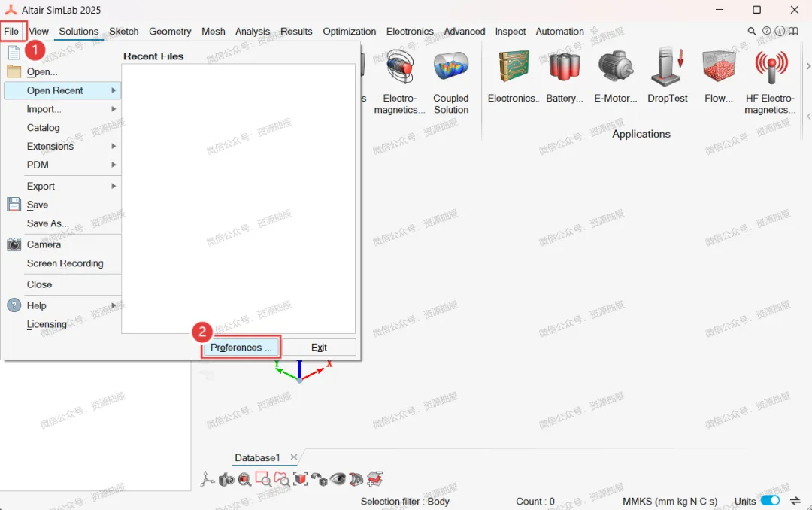Launch the Coupled Solution application
Screen dimensions: 812x510
click(x=450, y=66)
